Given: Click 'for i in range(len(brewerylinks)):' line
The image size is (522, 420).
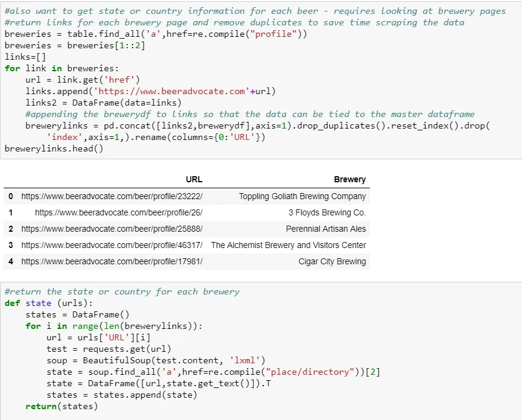Looking at the screenshot, I should pyautogui.click(x=114, y=326).
